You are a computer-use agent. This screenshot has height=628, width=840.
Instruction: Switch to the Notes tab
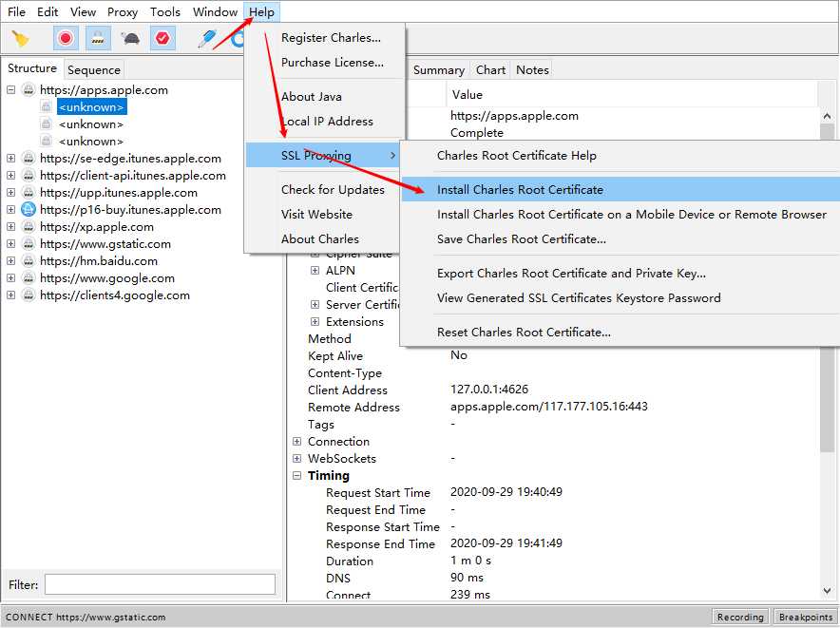point(532,70)
